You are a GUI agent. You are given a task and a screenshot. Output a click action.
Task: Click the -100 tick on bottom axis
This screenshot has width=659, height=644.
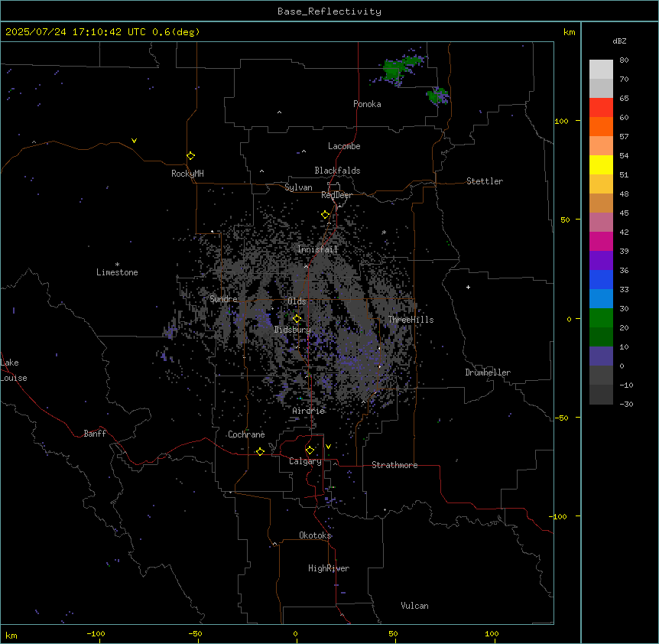pyautogui.click(x=96, y=633)
